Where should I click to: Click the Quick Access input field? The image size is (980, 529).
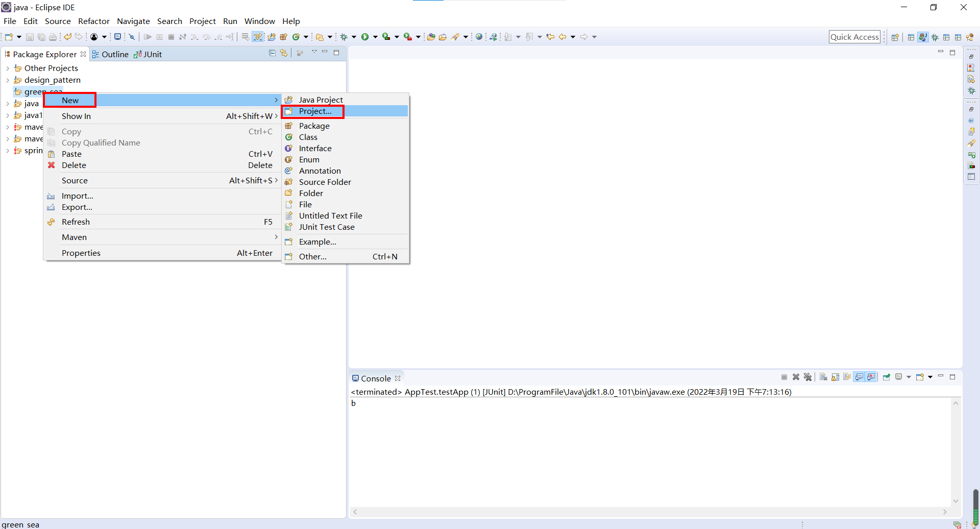tap(854, 37)
